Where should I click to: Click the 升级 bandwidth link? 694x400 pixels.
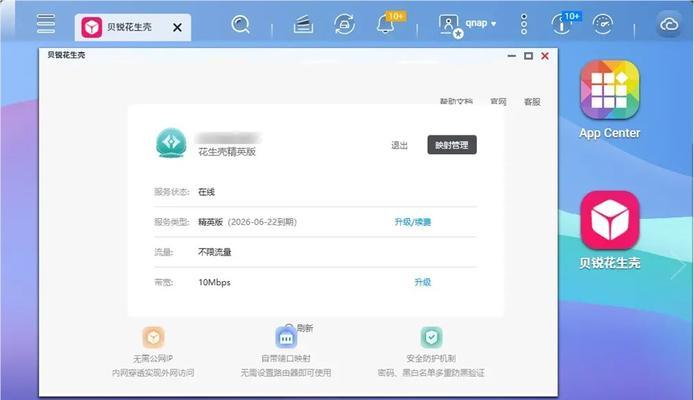coord(422,282)
